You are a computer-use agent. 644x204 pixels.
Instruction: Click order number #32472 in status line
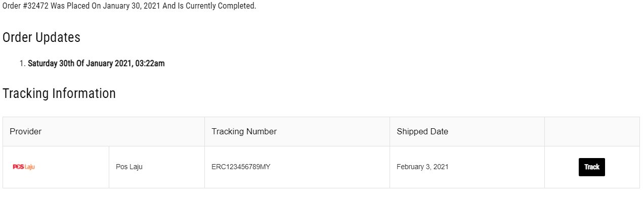[x=36, y=7]
